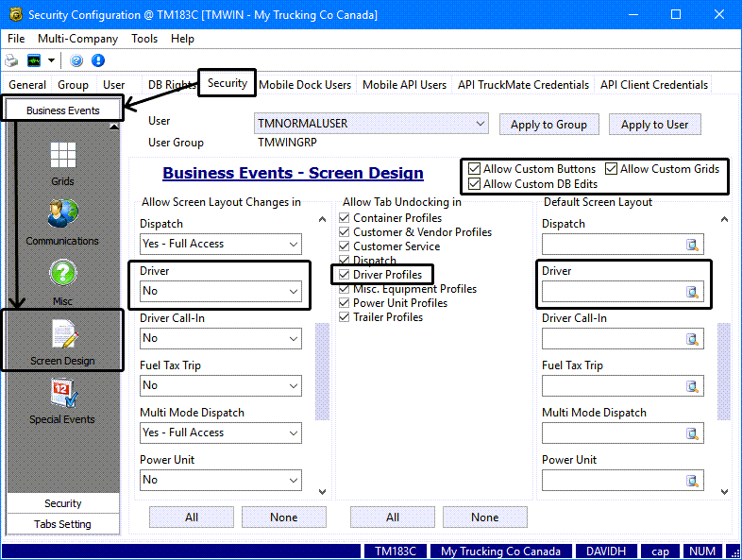Toggle Driver Profiles tab undocking checkbox
742x560 pixels.
(x=346, y=275)
